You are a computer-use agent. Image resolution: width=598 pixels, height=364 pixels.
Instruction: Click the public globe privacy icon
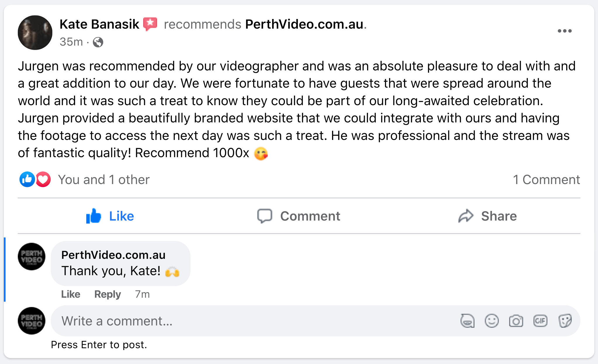click(x=98, y=42)
